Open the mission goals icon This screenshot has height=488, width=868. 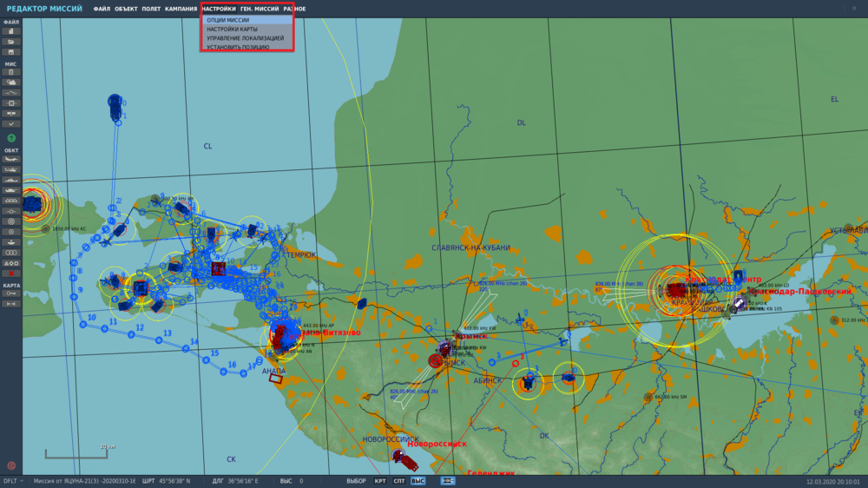pos(11,103)
